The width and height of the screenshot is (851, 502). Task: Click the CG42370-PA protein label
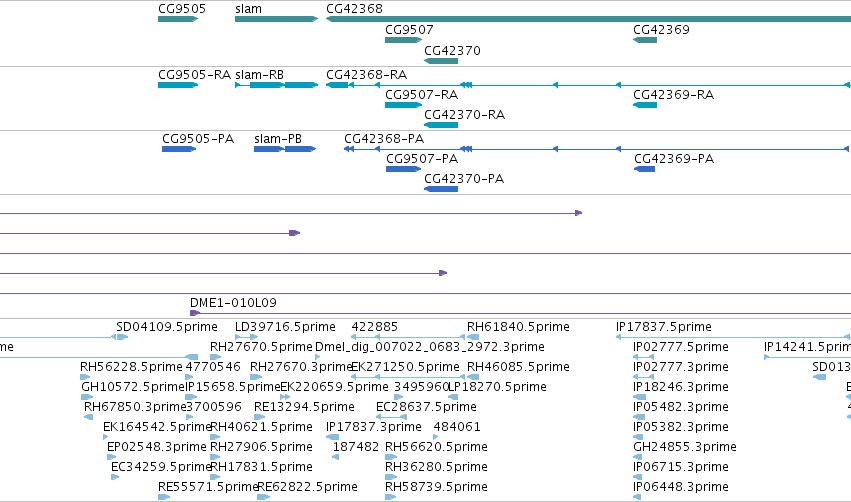pyautogui.click(x=463, y=179)
